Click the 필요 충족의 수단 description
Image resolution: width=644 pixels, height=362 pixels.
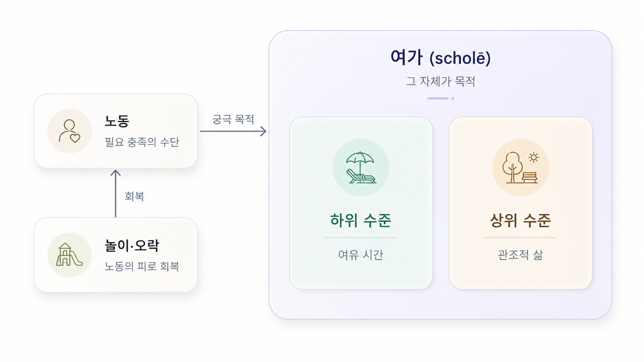pyautogui.click(x=142, y=142)
